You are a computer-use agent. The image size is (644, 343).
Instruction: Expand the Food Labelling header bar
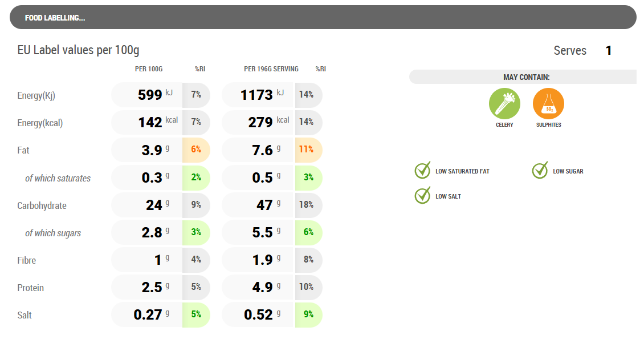pos(323,18)
